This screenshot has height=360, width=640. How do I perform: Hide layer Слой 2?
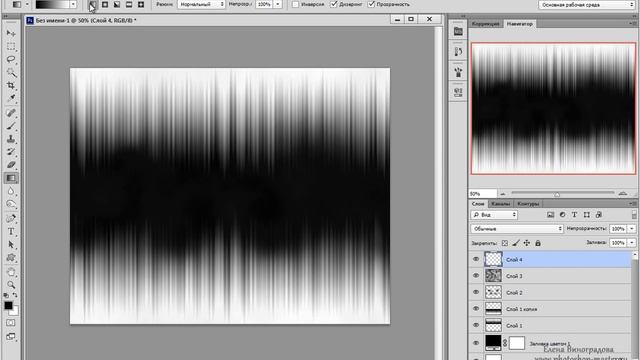(x=476, y=292)
